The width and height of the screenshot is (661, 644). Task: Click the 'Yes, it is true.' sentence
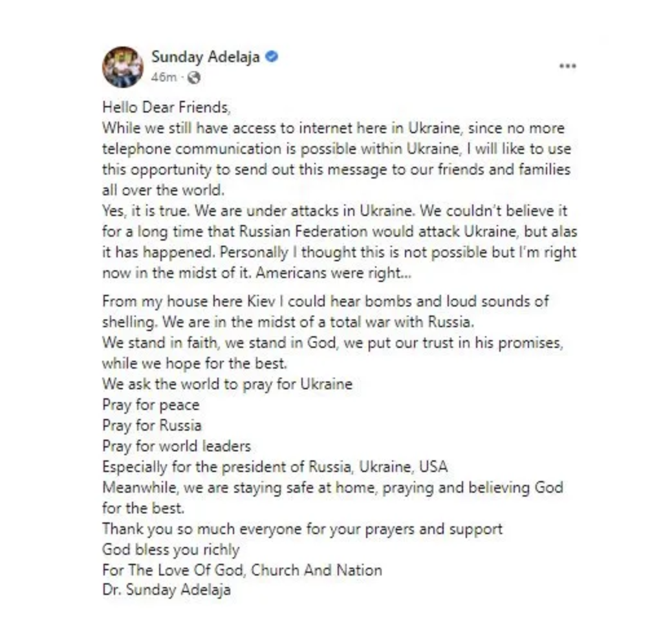click(146, 211)
